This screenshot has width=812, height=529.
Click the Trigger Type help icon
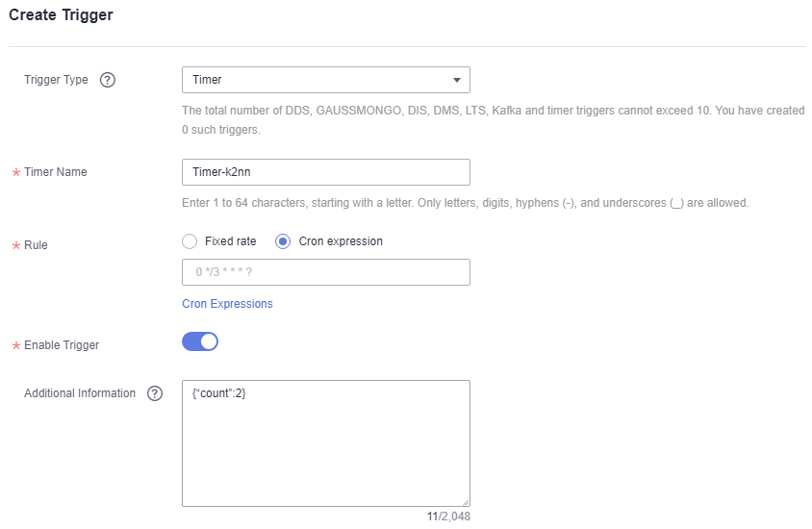pyautogui.click(x=108, y=80)
